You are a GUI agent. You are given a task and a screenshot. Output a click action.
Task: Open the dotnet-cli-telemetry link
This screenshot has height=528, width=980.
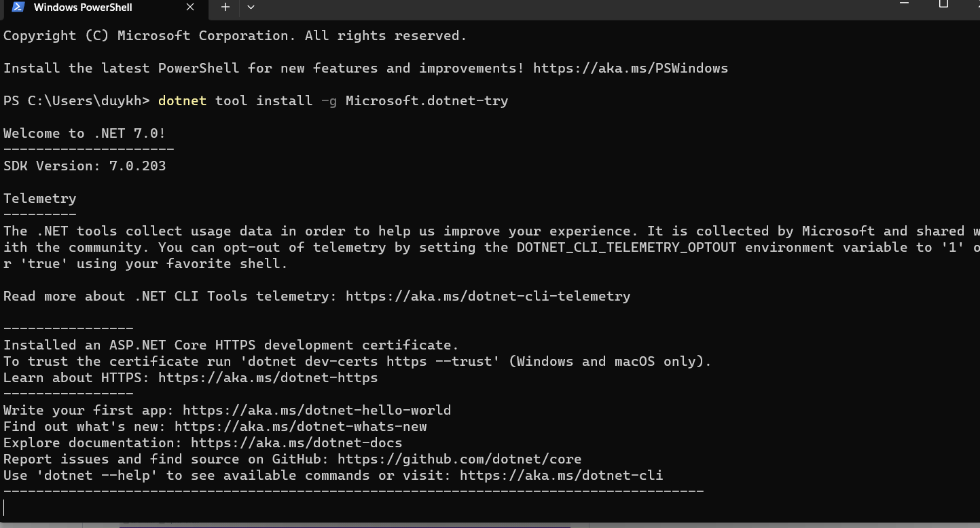[488, 296]
